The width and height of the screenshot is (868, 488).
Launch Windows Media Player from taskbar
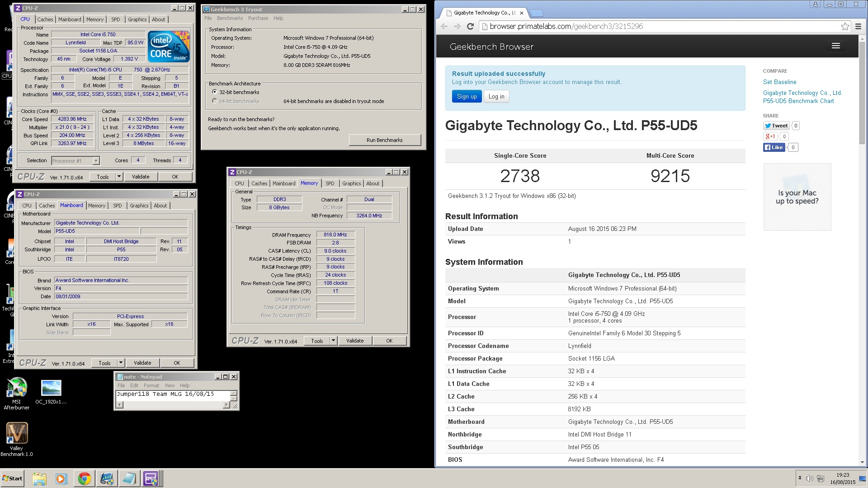[x=61, y=479]
